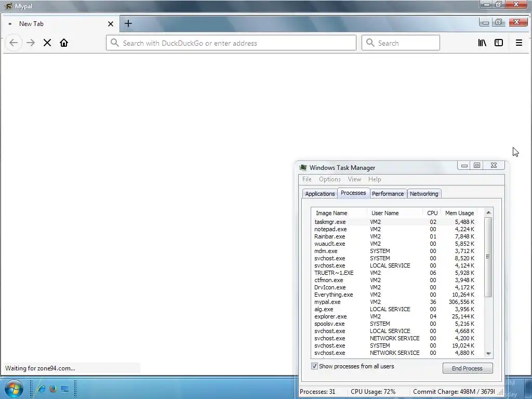Focus the DuckDuckGo address bar field

(x=231, y=43)
